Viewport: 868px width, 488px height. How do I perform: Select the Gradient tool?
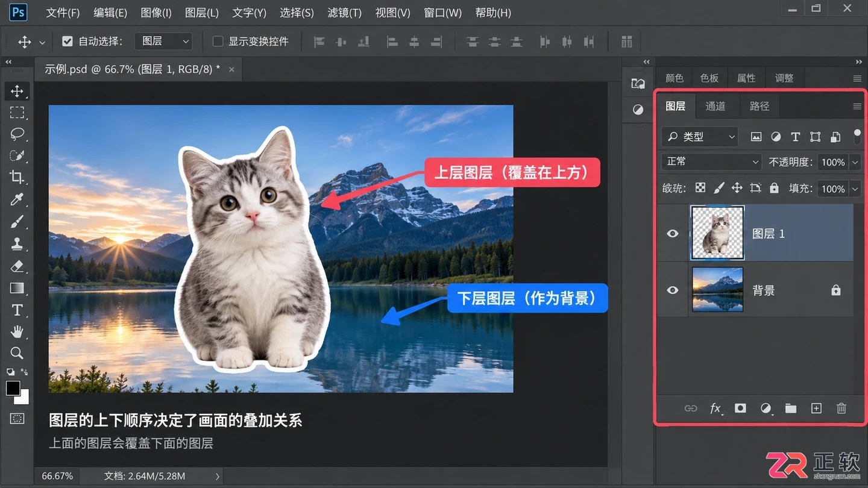[x=17, y=288]
